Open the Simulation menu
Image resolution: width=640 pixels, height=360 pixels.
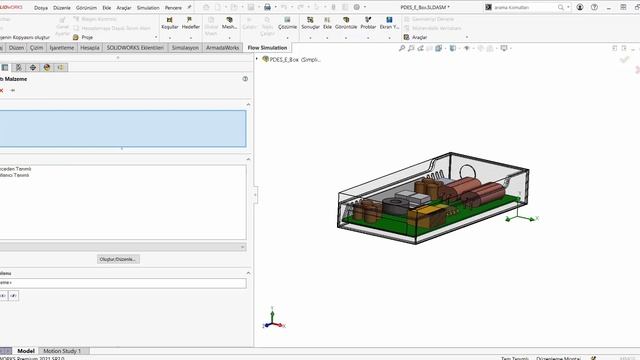coord(148,8)
